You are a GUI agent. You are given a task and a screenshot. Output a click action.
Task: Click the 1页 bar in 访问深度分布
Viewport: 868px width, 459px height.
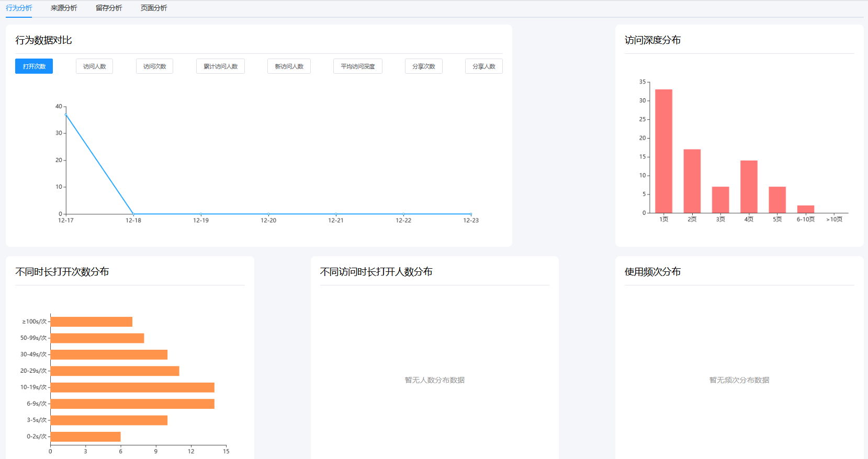(663, 151)
